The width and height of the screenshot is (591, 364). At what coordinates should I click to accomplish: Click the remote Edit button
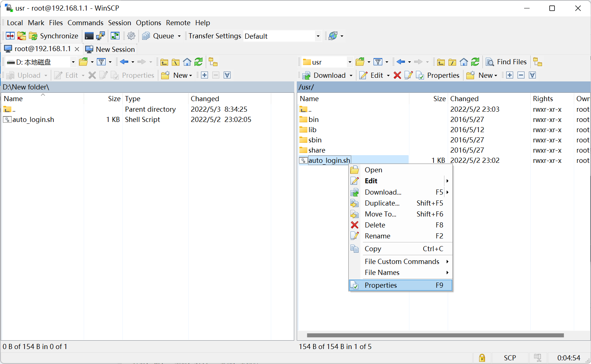[x=371, y=75]
